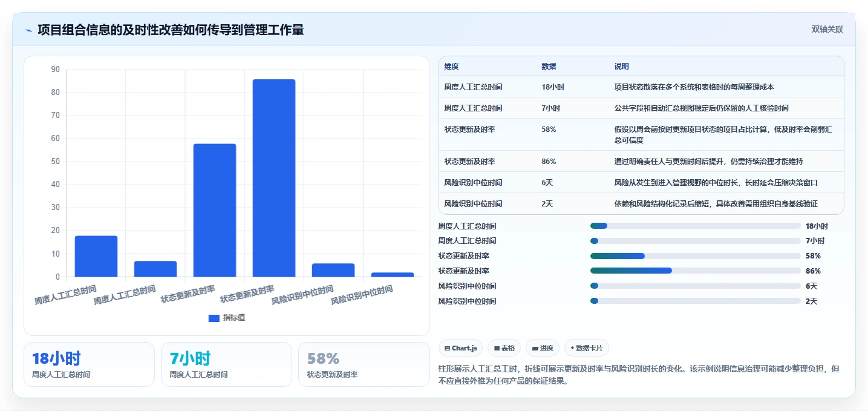Viewport: 868px width, 411px height.
Task: Click the progress bar labeled 86%
Action: click(x=696, y=271)
